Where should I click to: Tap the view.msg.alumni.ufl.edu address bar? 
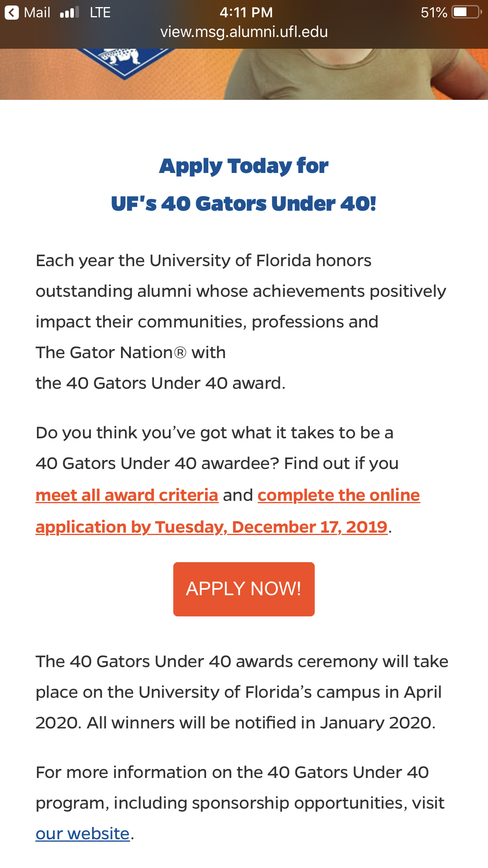coord(244,32)
